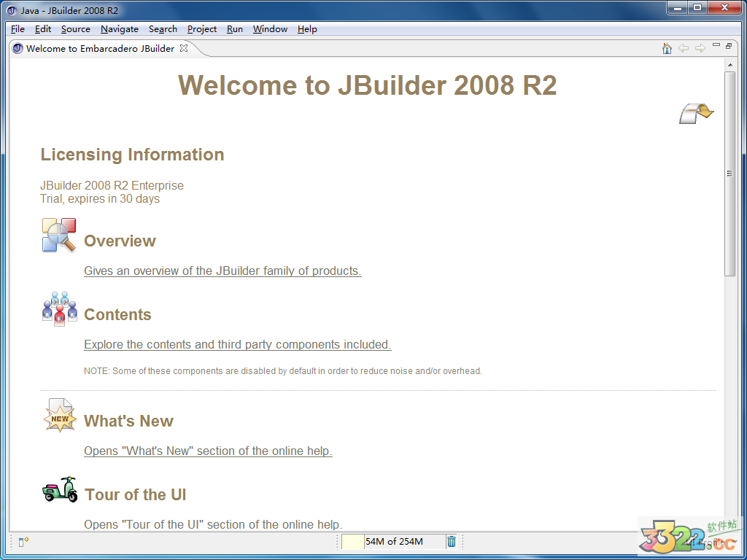The image size is (747, 560).
Task: Click "Trial, expires in 30 days" text
Action: click(x=100, y=198)
